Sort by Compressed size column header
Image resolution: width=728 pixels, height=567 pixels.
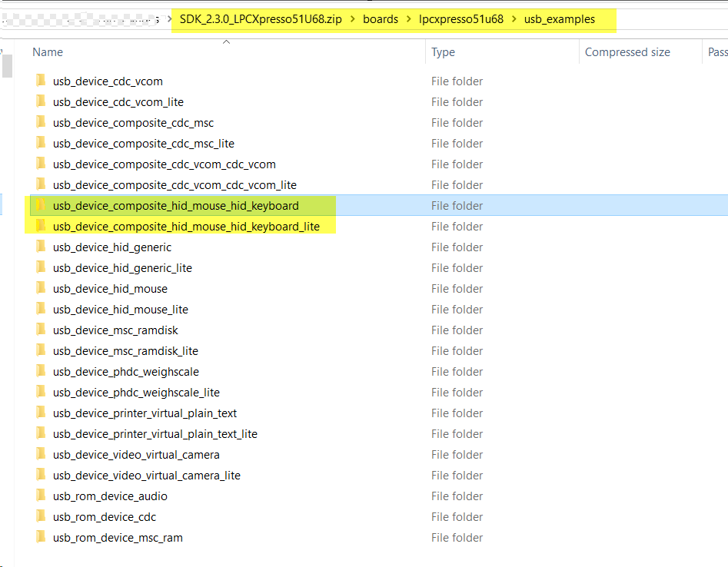tap(627, 52)
